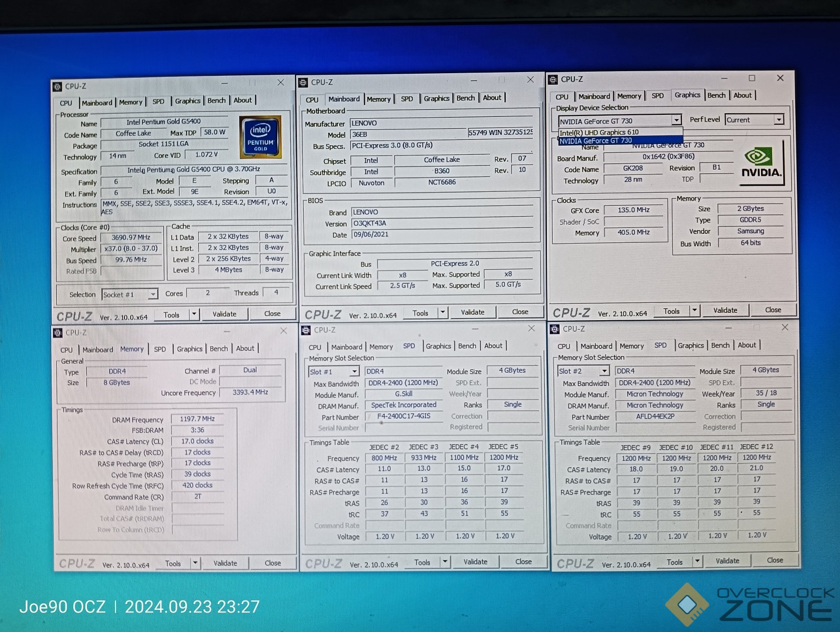Click the BIOS date 09/06/2021 value
This screenshot has height=632, width=840.
click(x=442, y=234)
